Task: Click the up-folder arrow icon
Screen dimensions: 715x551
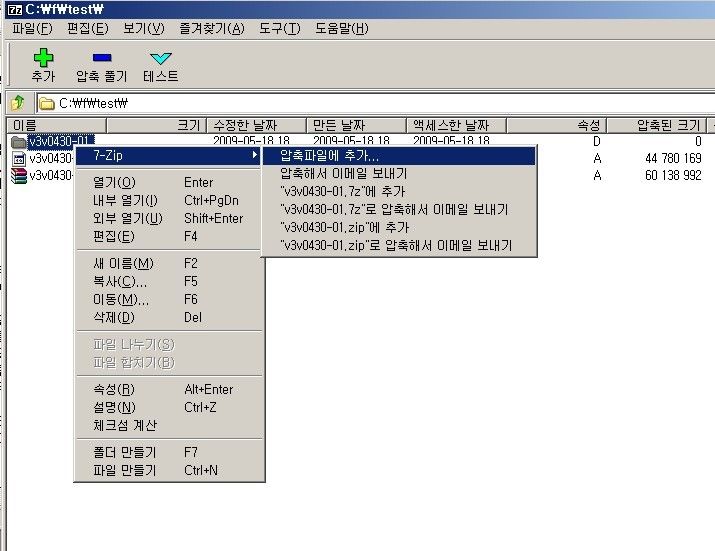Action: tap(18, 103)
